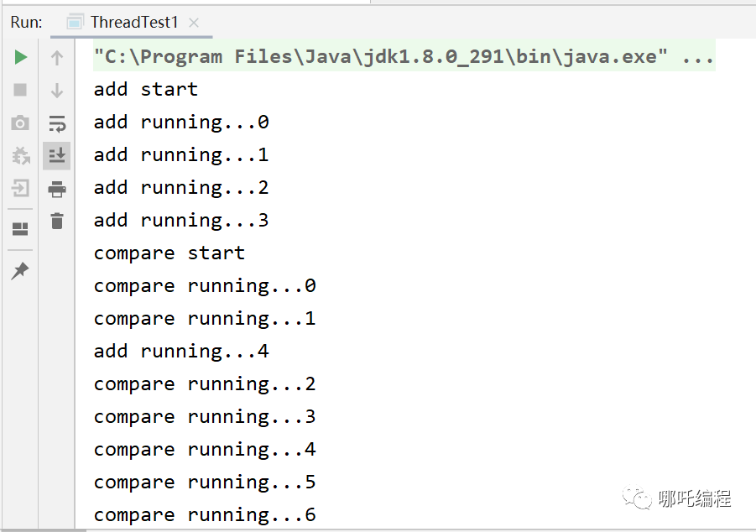Toggle Scroll to End of console

pos(57,155)
